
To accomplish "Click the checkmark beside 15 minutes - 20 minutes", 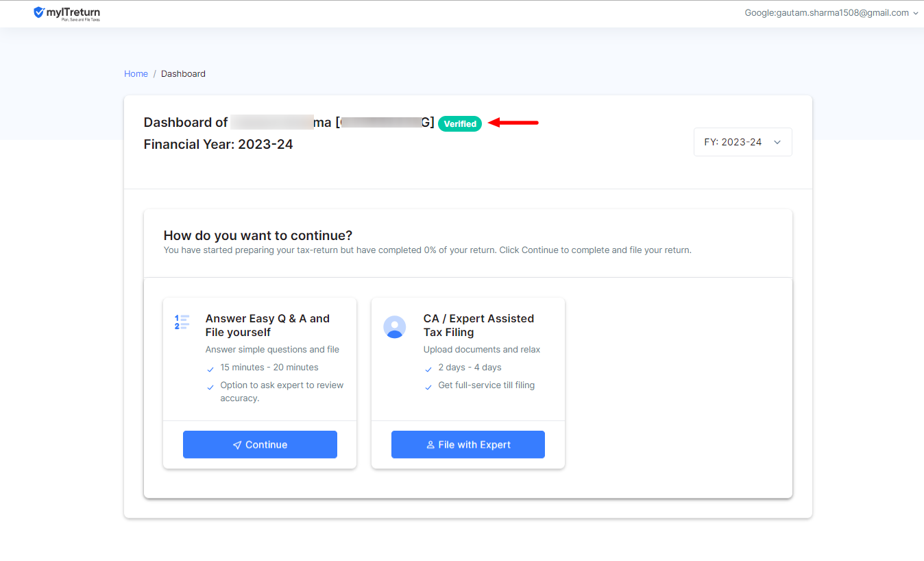I will [210, 369].
